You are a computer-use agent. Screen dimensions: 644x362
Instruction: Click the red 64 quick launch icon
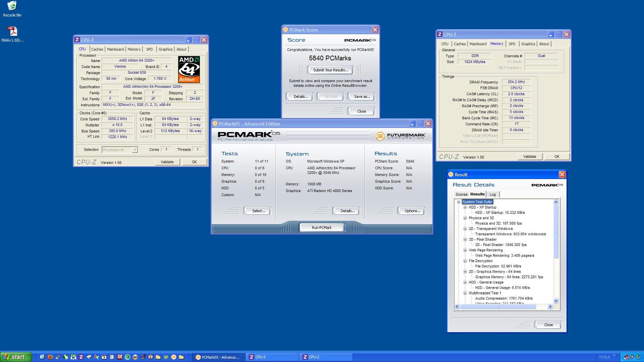click(120, 357)
